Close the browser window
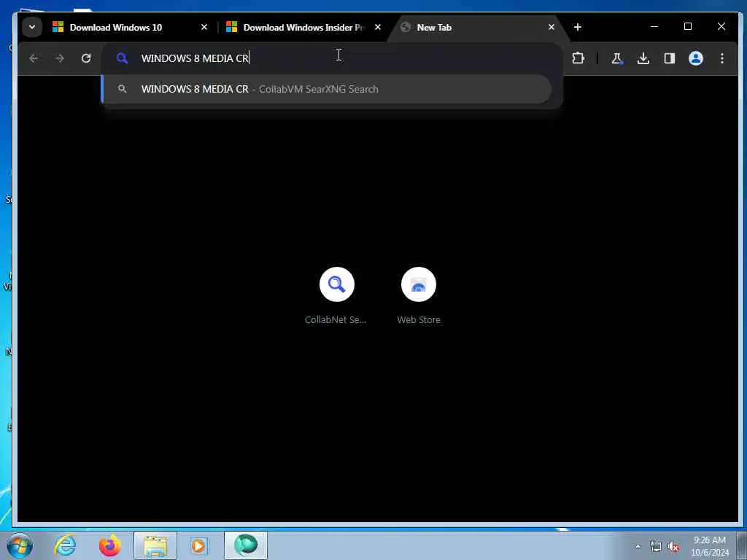This screenshot has width=747, height=560. pyautogui.click(x=721, y=27)
